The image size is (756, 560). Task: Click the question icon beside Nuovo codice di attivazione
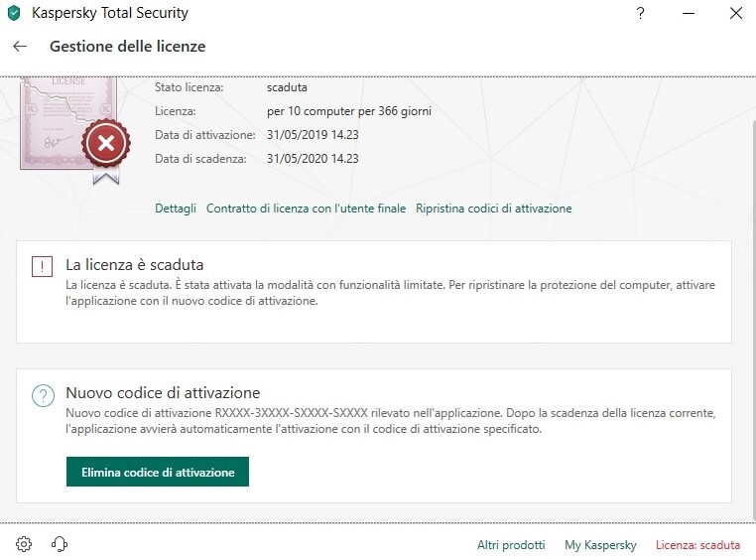click(43, 395)
